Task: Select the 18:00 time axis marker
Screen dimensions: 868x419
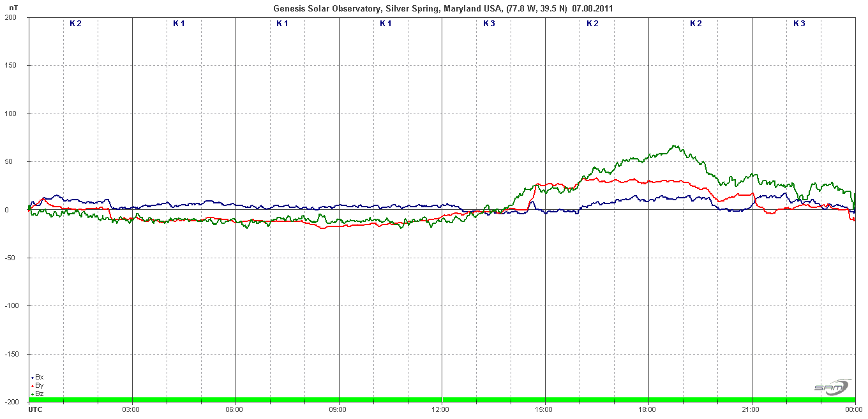Action: pyautogui.click(x=648, y=409)
